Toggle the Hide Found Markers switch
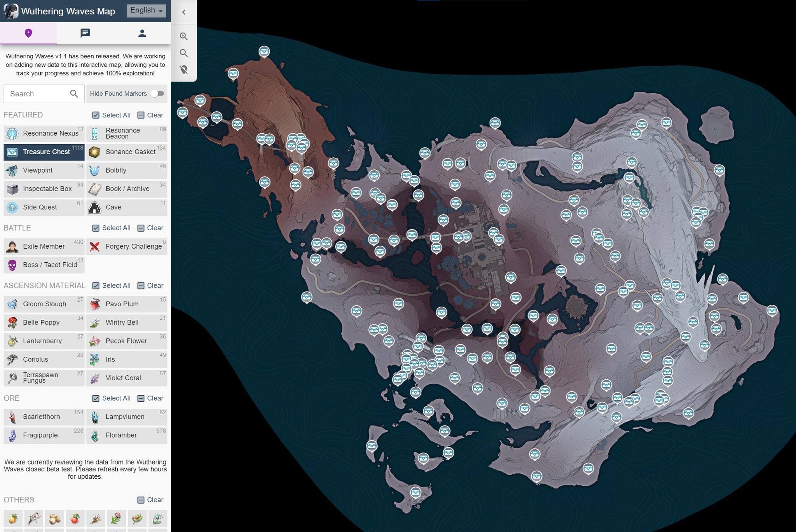The image size is (796, 532). pyautogui.click(x=157, y=94)
